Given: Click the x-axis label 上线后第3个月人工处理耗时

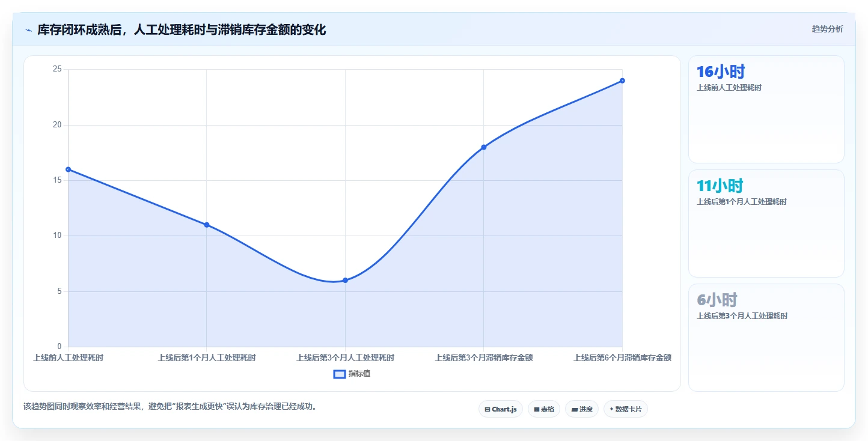Looking at the screenshot, I should [x=345, y=357].
